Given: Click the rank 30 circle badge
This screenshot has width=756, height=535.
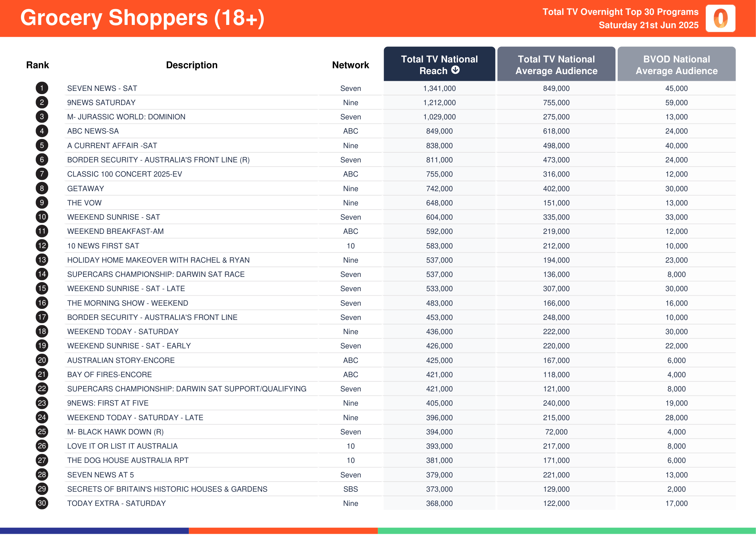Looking at the screenshot, I should point(42,503).
